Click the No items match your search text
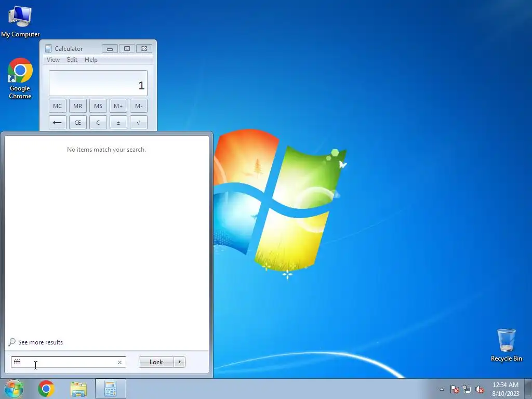This screenshot has height=399, width=532. tap(106, 150)
